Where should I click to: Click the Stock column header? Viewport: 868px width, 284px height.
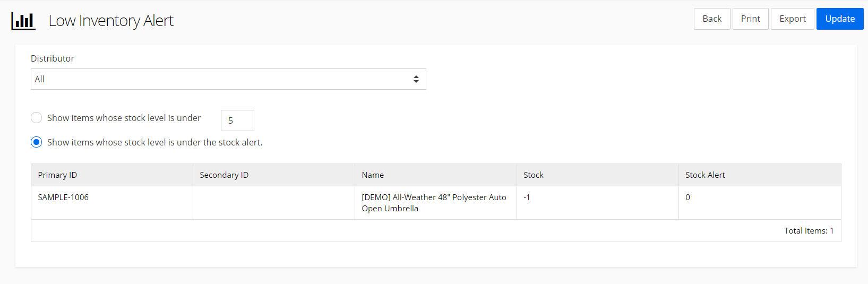(598, 175)
